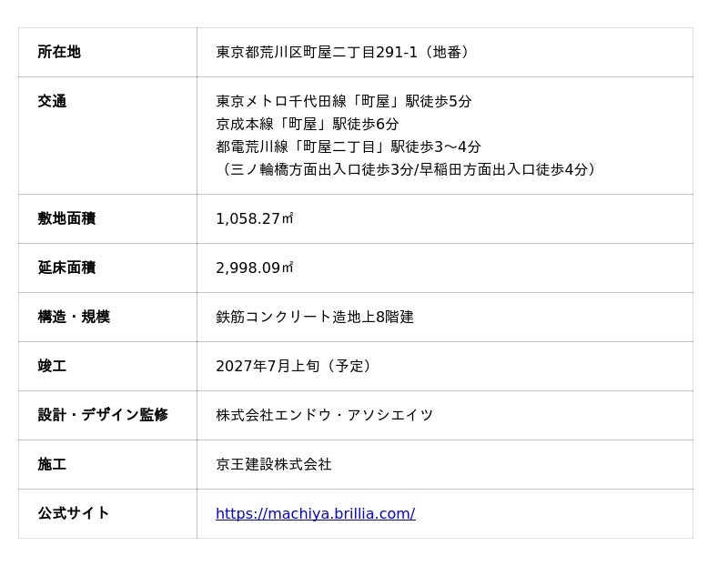
Task: Click the completion date 2027年7月上旬 value
Action: coord(295,367)
